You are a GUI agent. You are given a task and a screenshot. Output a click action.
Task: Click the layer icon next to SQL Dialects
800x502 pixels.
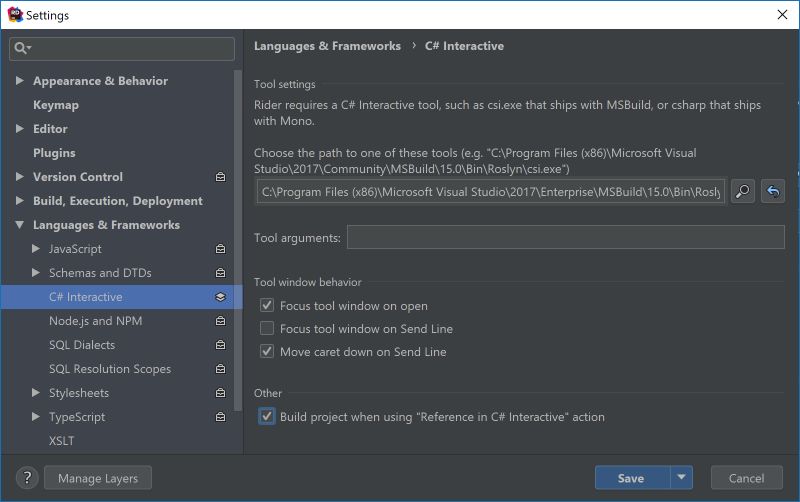(220, 345)
